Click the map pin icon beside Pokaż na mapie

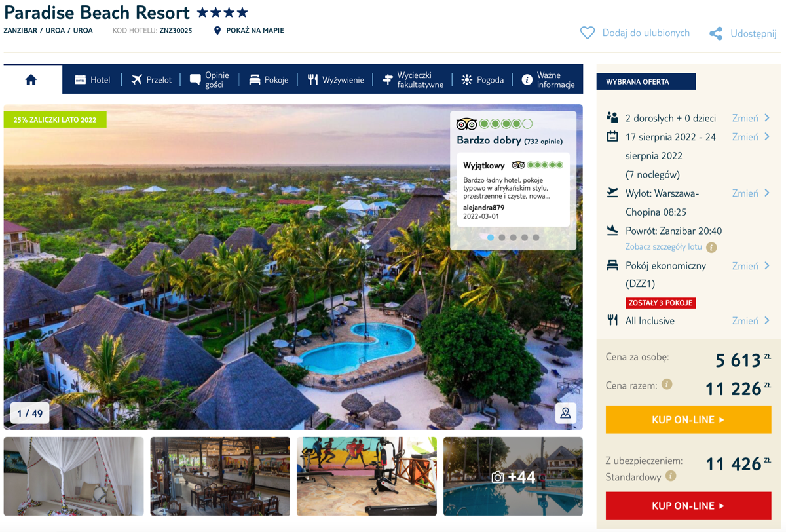(x=217, y=31)
